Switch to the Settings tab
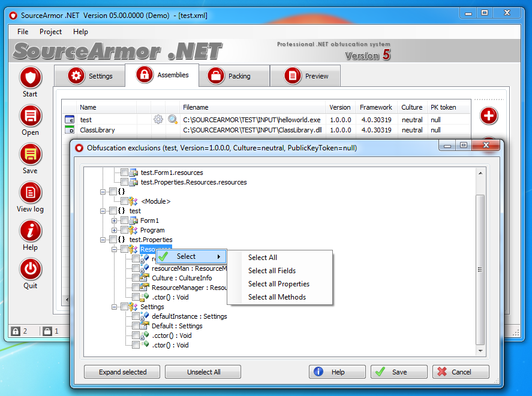Viewport: 532px width, 396px height. 89,76
